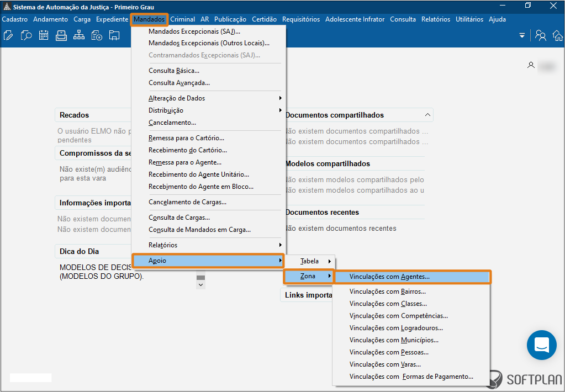Open the Utilitários menu
The width and height of the screenshot is (565, 392).
pos(469,19)
